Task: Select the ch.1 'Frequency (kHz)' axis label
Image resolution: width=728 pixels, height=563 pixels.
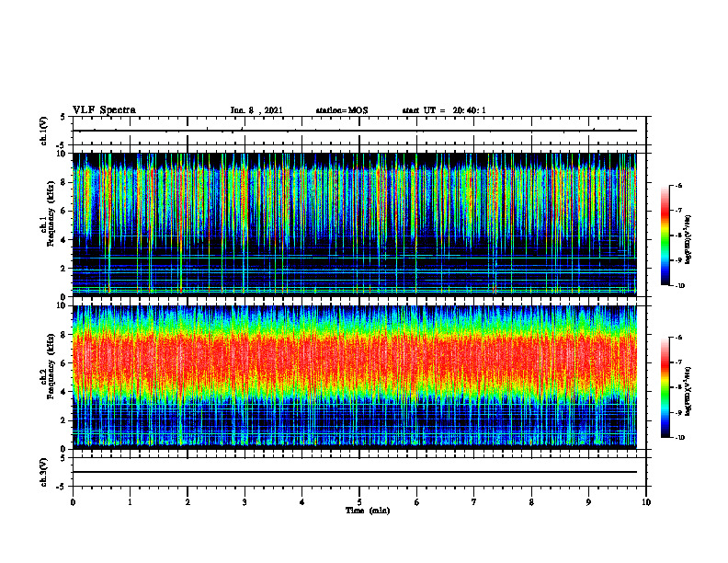Action: click(x=51, y=214)
